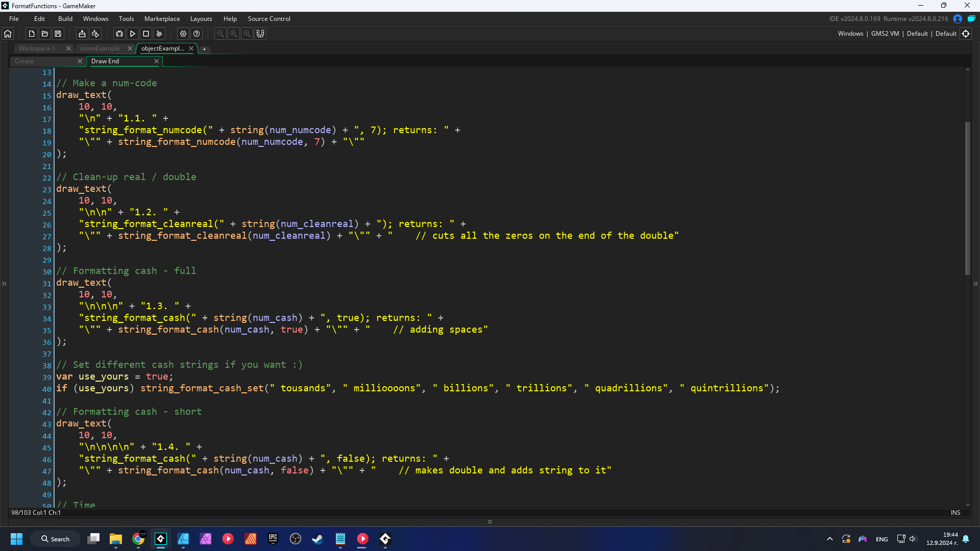Screen dimensions: 980x551
Task: Start the Debugger with the bug icon
Action: click(118, 34)
